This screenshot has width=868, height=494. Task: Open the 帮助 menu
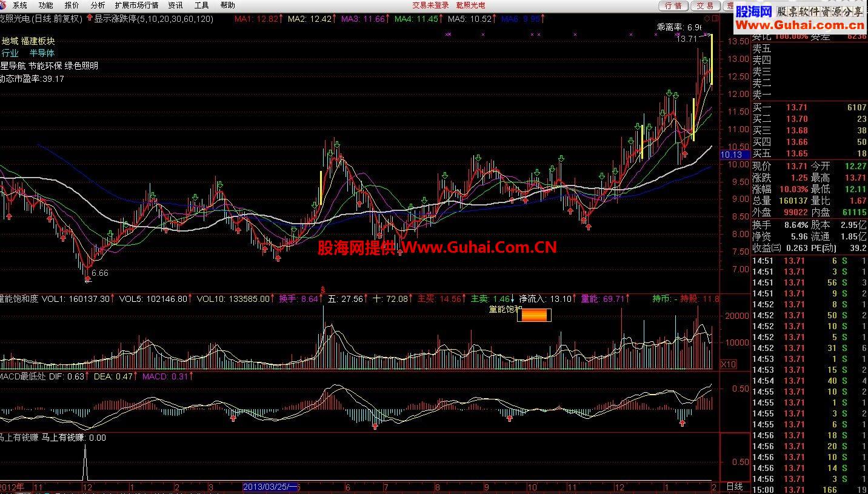tap(227, 5)
